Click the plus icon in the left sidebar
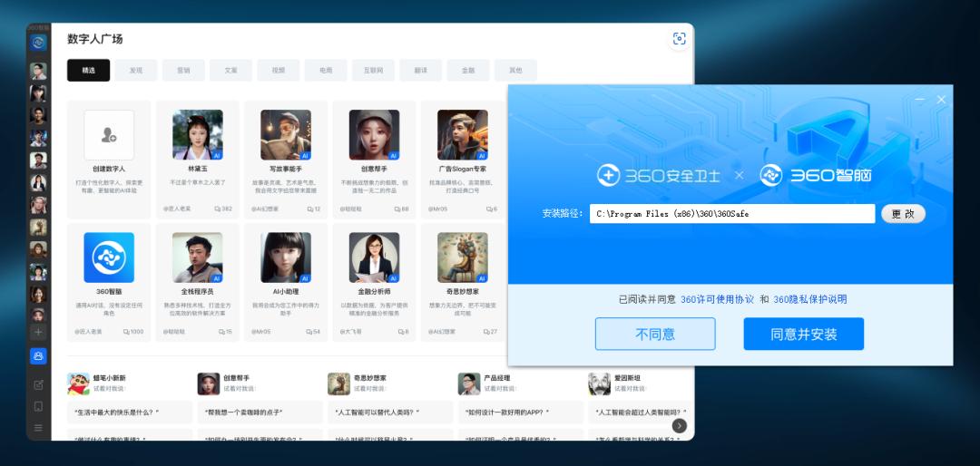This screenshot has width=980, height=466. pos(38,333)
